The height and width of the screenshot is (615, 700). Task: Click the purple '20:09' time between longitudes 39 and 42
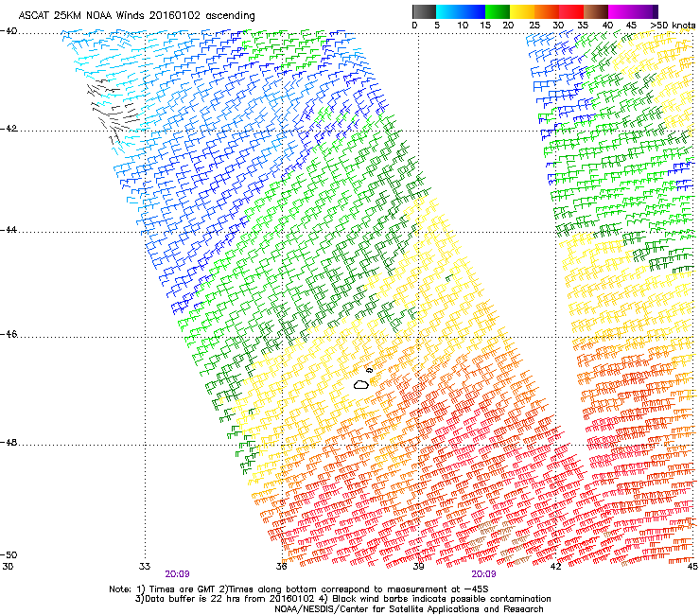click(x=484, y=574)
